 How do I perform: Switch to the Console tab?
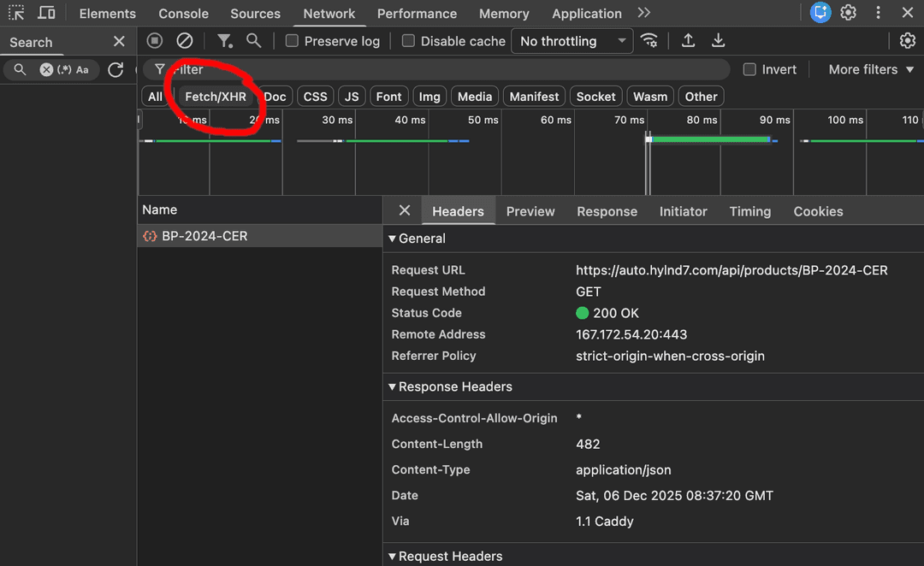tap(183, 13)
